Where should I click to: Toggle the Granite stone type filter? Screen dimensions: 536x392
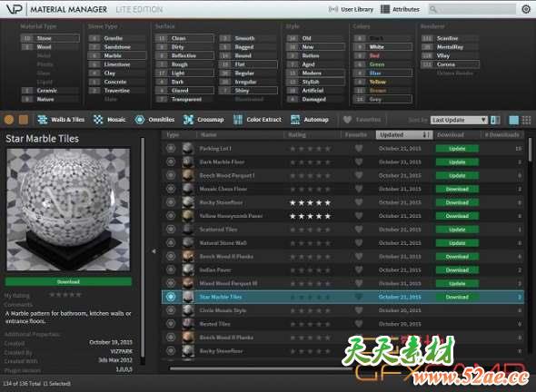[x=117, y=38]
